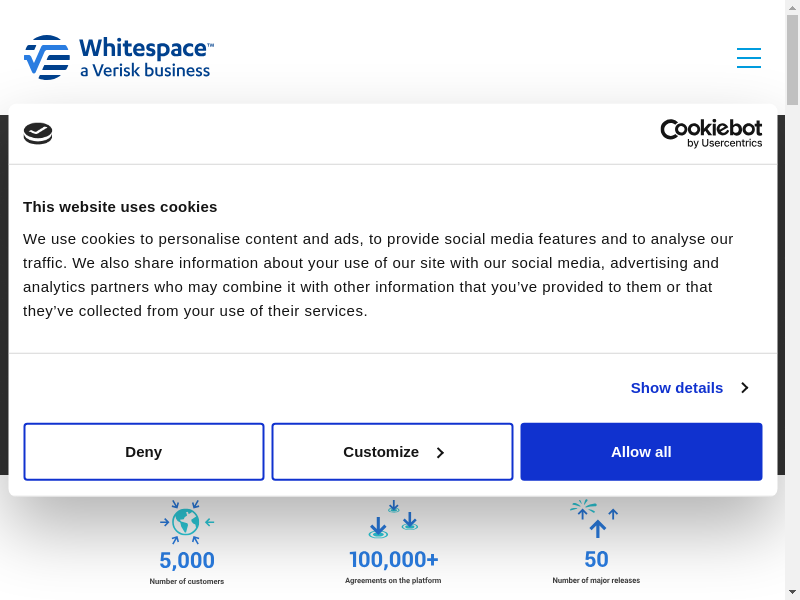800x600 pixels.
Task: Click the download arrows agreements icon
Action: point(393,521)
